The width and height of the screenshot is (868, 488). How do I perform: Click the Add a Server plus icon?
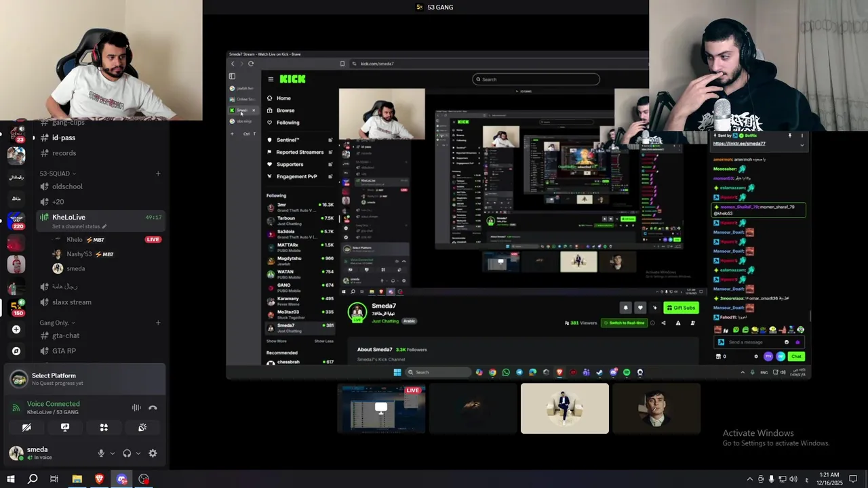point(16,329)
